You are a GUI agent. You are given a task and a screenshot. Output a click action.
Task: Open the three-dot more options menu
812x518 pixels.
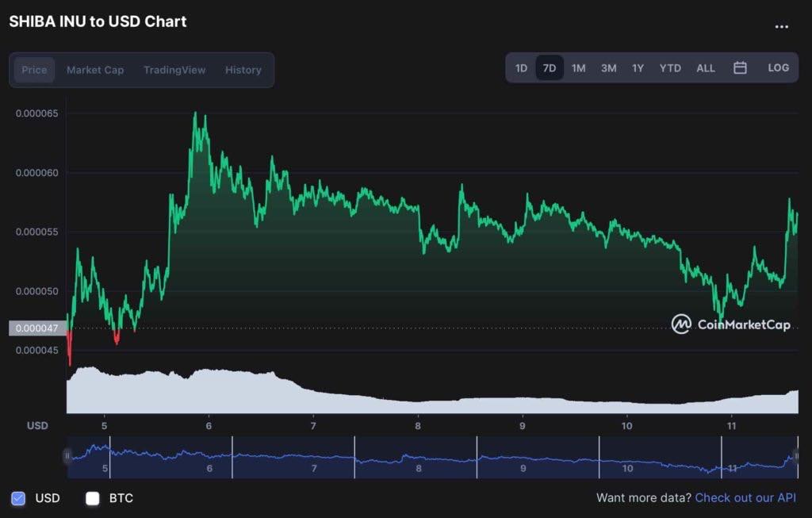coord(781,26)
